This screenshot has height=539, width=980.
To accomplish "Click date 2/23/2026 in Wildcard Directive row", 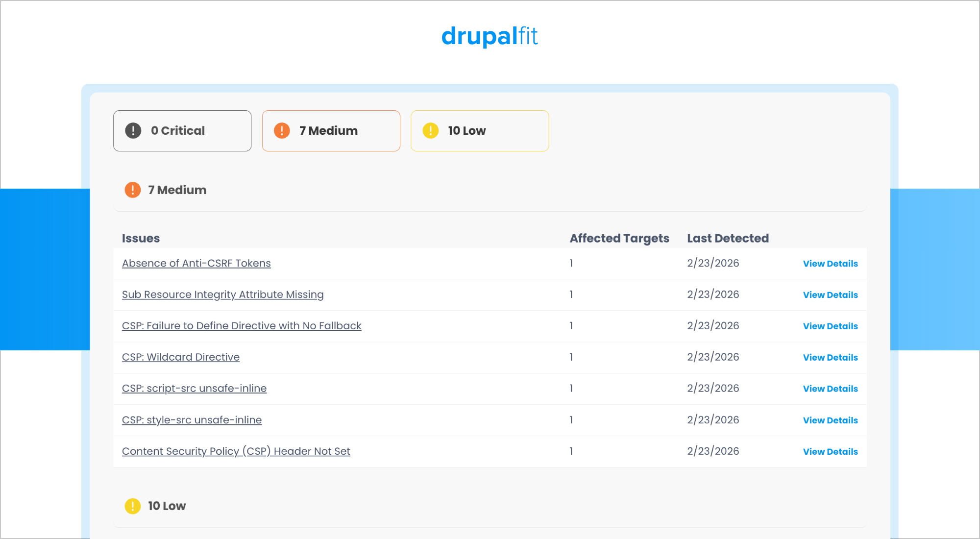I will pos(713,358).
